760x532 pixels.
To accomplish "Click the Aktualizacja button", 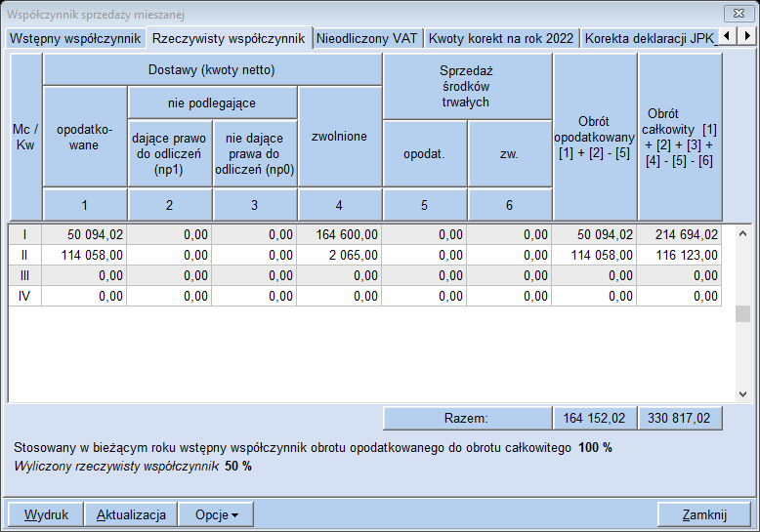I will (131, 514).
